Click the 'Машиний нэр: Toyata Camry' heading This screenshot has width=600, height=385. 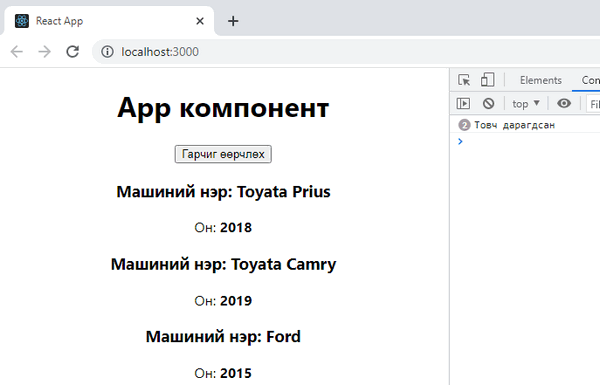point(223,264)
